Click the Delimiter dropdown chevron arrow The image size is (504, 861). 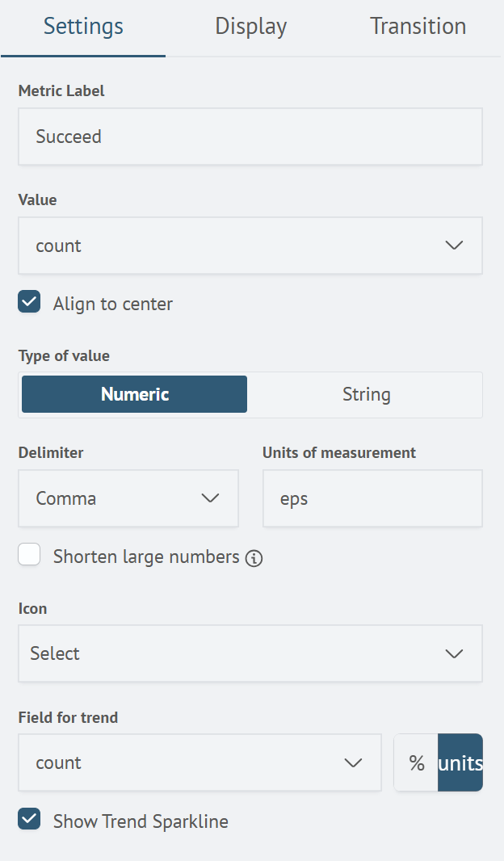(210, 498)
